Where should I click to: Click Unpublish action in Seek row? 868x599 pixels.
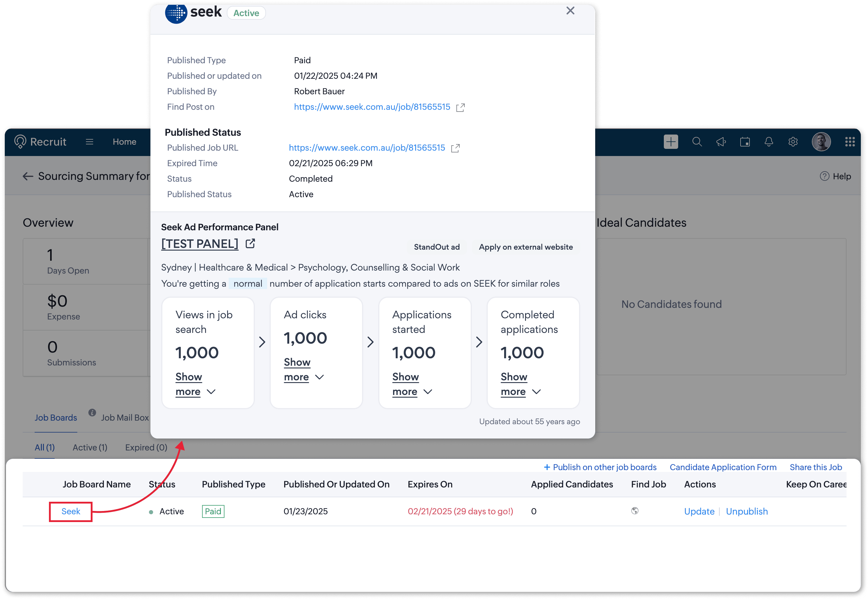(x=747, y=512)
